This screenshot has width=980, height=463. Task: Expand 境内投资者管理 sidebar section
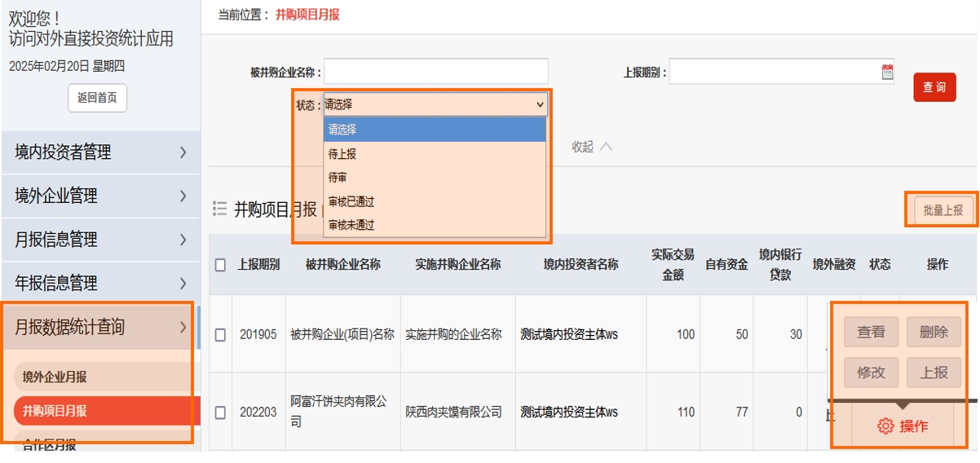click(100, 152)
